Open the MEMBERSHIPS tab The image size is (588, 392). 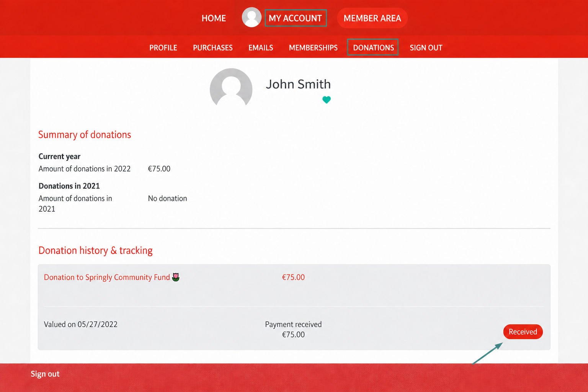(313, 48)
